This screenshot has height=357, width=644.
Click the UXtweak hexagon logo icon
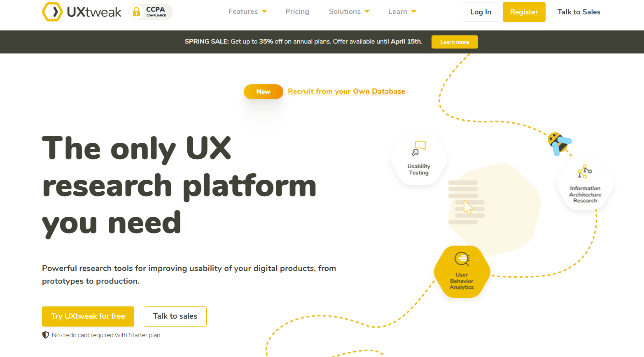(x=52, y=12)
